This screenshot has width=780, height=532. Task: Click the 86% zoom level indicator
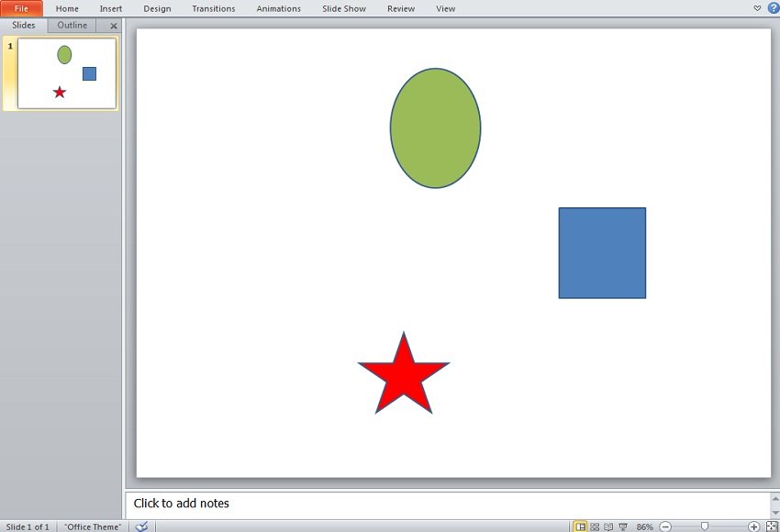(x=644, y=526)
